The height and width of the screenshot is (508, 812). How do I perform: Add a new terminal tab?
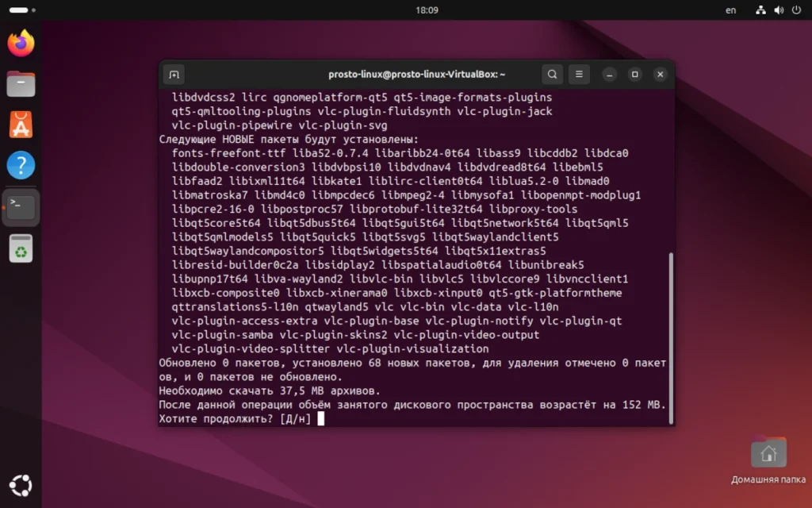tap(174, 75)
